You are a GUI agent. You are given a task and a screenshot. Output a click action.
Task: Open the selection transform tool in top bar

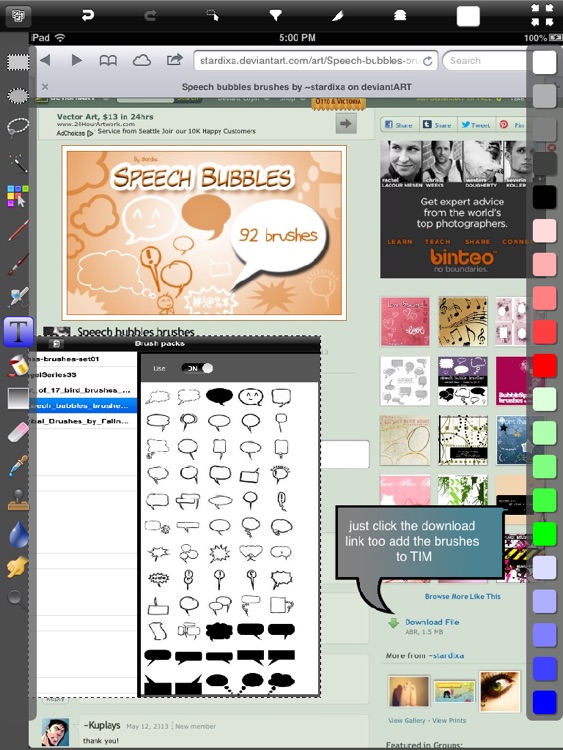(212, 16)
